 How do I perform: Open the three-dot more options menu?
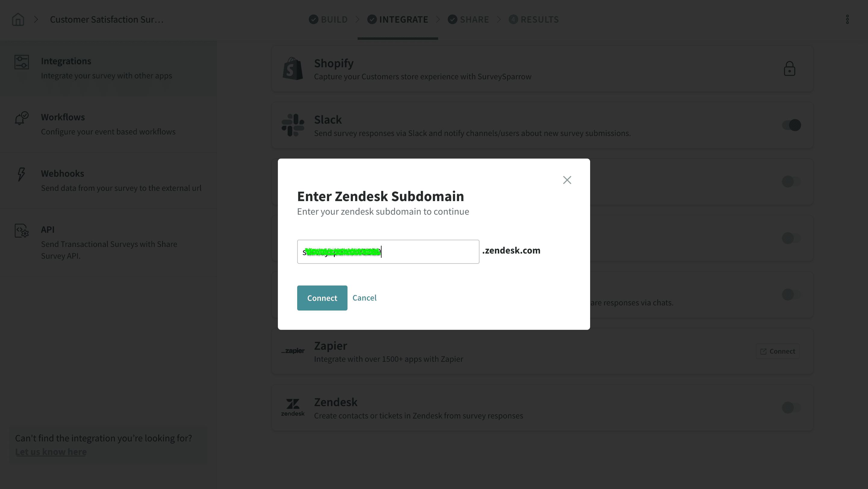tap(847, 20)
